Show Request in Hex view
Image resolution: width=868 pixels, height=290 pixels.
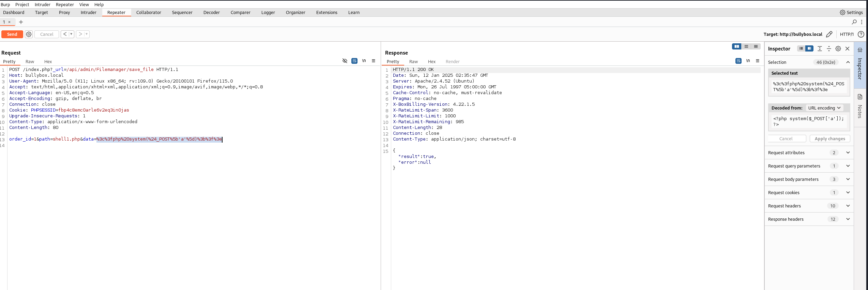point(48,61)
